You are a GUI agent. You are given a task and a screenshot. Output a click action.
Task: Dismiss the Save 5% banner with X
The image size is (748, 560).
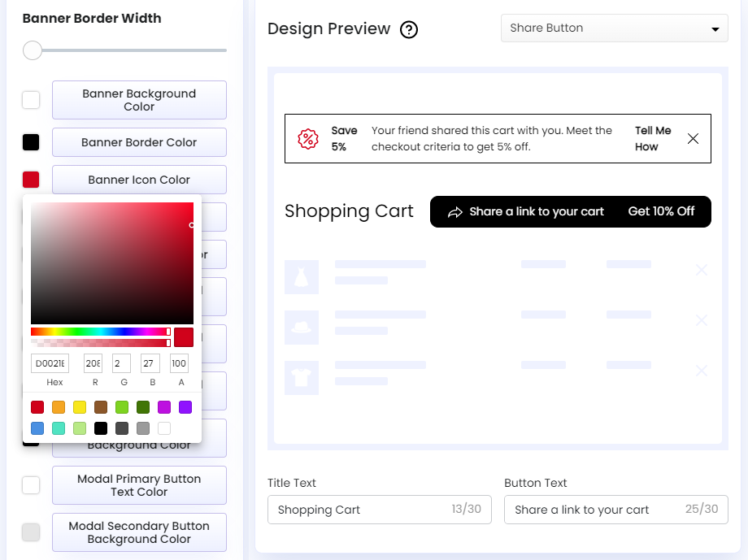click(693, 138)
